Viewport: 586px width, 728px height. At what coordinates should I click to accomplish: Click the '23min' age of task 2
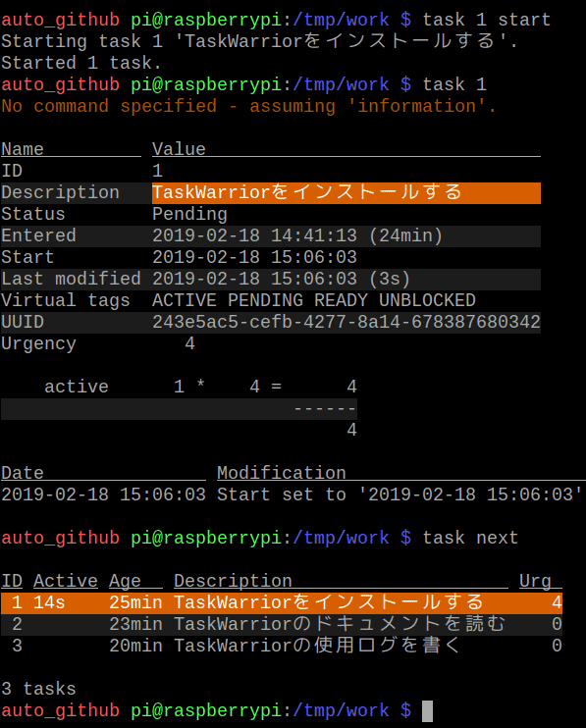pyautogui.click(x=135, y=624)
